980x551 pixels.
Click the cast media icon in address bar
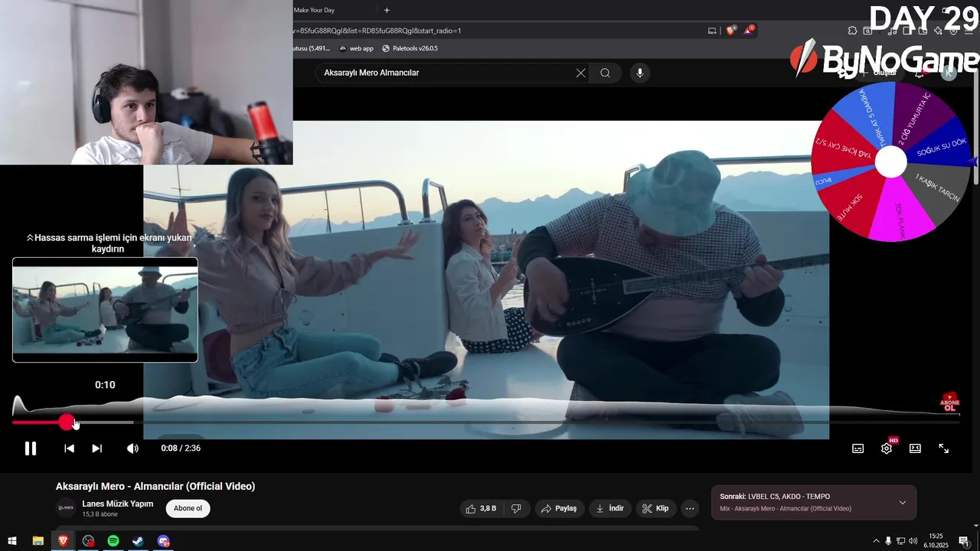pos(712,31)
